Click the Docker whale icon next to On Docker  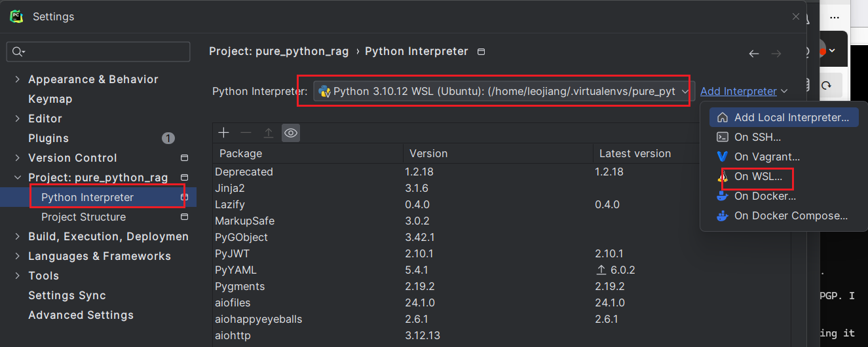tap(723, 196)
